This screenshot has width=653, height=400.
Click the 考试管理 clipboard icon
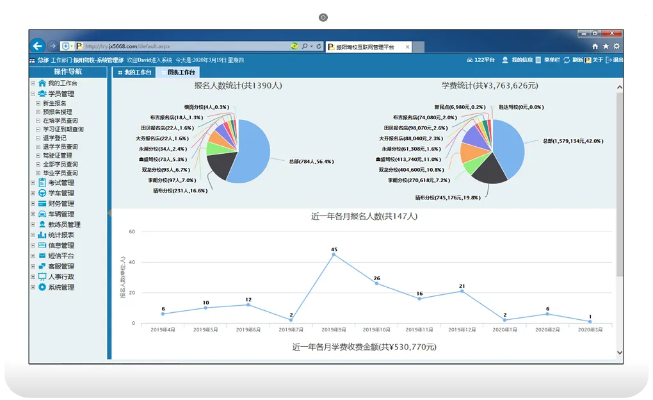(42, 182)
